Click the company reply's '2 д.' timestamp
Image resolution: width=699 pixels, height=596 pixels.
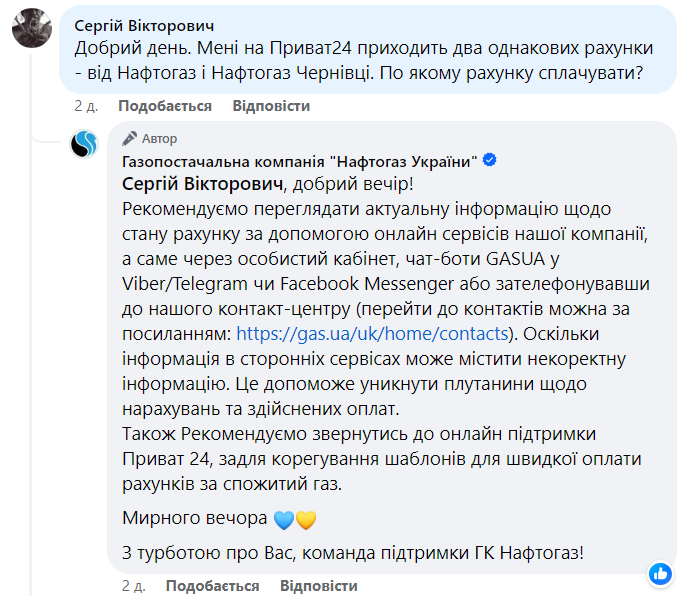134,585
